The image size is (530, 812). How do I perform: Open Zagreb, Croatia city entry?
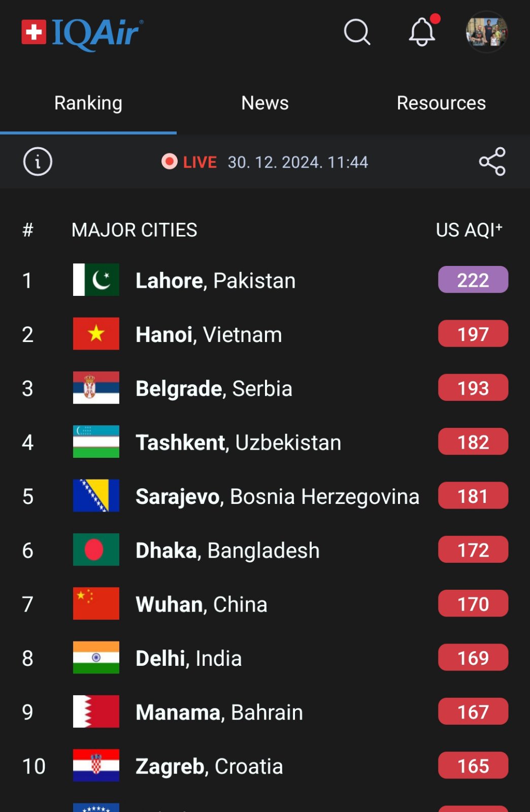click(209, 766)
